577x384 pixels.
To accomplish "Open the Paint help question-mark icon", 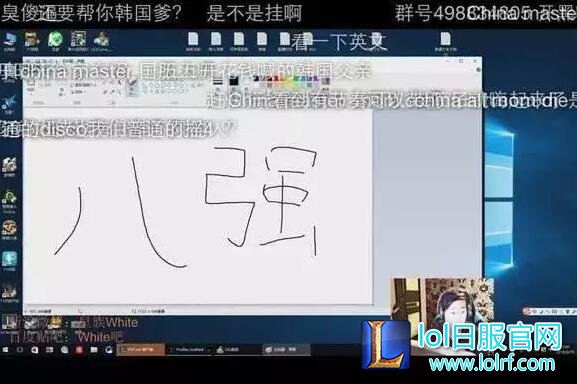I will pos(478,70).
